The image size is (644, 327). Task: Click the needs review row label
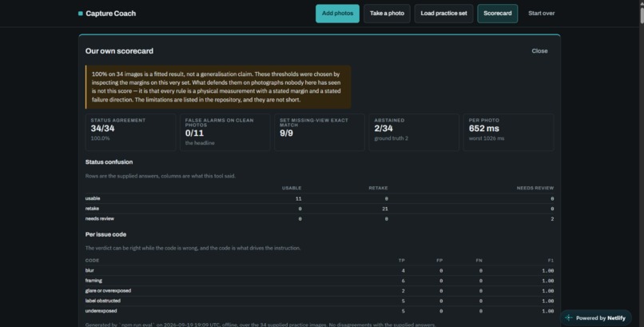click(100, 218)
